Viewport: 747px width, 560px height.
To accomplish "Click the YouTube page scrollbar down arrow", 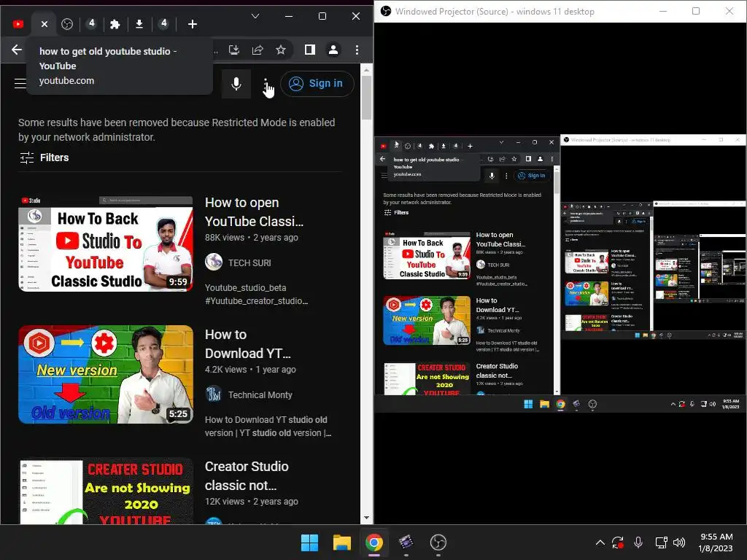I will tap(366, 518).
